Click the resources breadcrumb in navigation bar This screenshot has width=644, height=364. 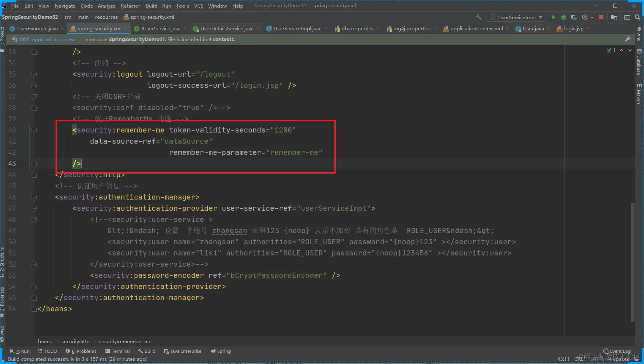pos(106,17)
